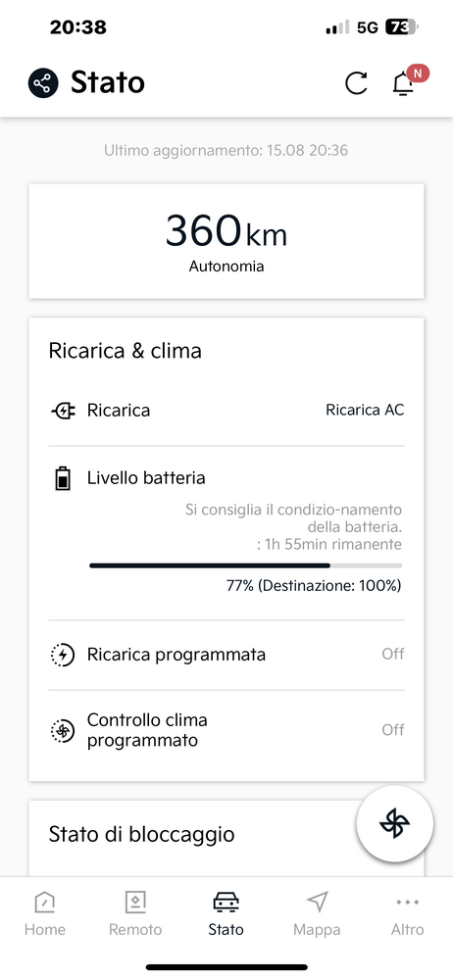Tap the Ricarica & clima section heading
Screen dimensions: 453x980
126,351
